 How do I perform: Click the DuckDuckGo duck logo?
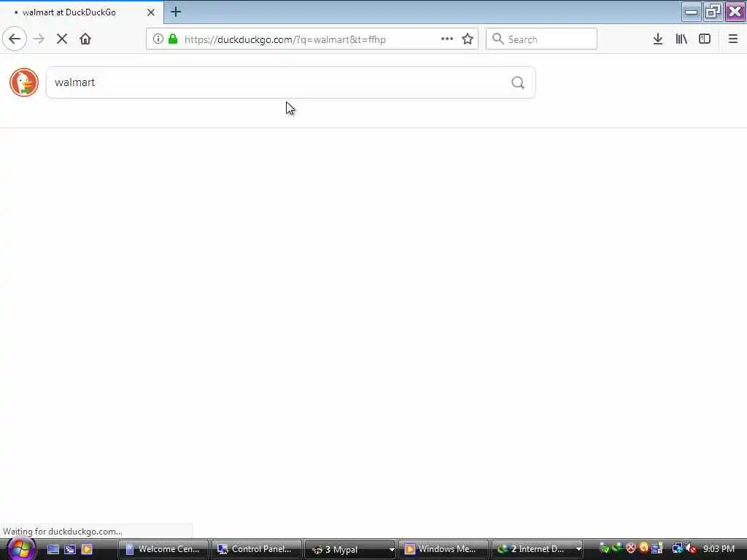(24, 82)
